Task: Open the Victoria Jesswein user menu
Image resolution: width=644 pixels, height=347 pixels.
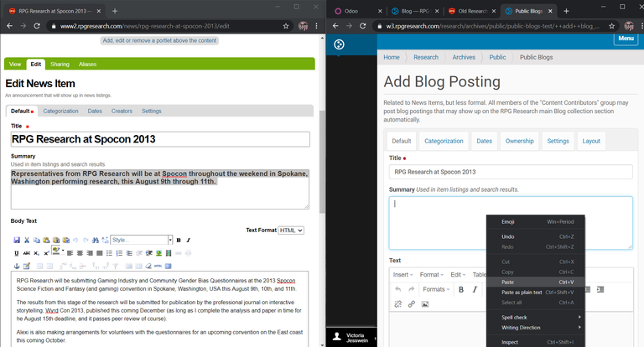Action: point(351,338)
